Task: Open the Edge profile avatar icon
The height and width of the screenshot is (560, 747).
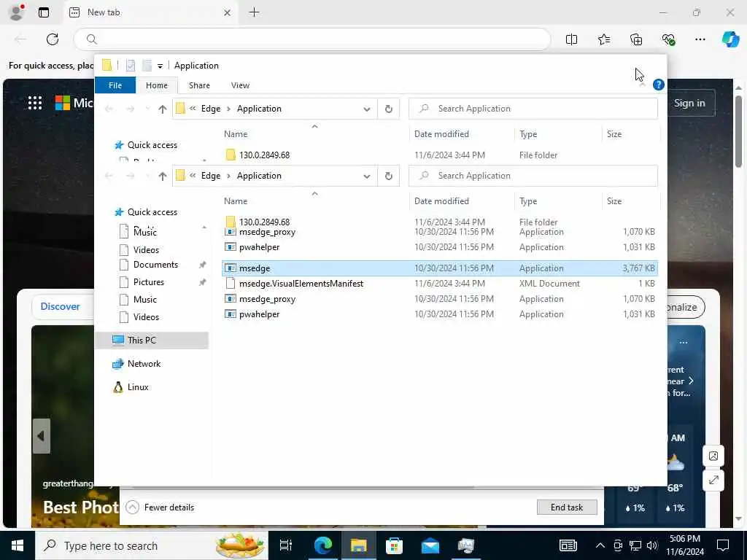Action: [16, 12]
